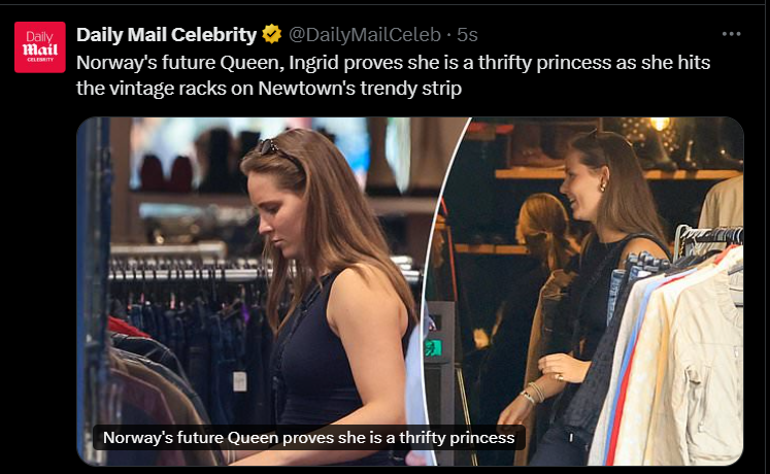Open the three-dot more options menu

tap(731, 34)
